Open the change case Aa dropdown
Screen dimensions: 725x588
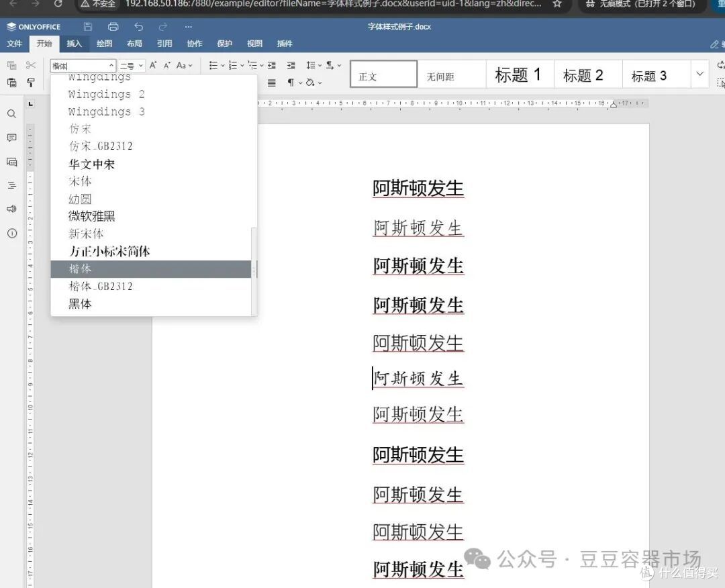[x=185, y=65]
